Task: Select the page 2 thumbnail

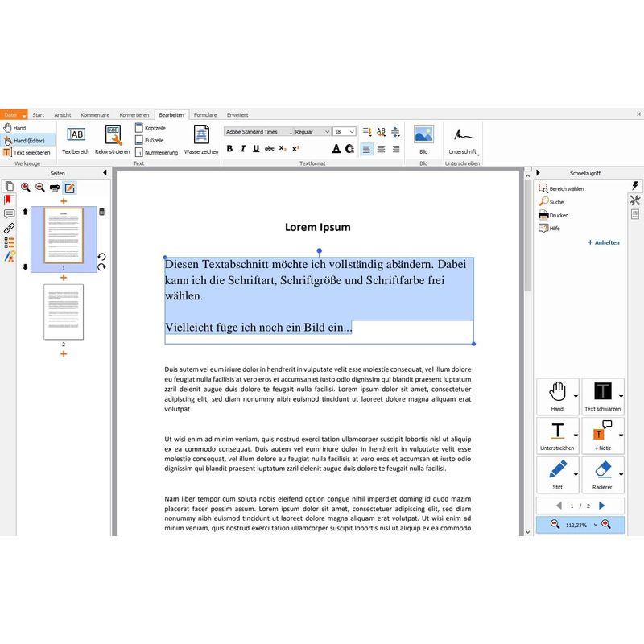Action: 64,311
